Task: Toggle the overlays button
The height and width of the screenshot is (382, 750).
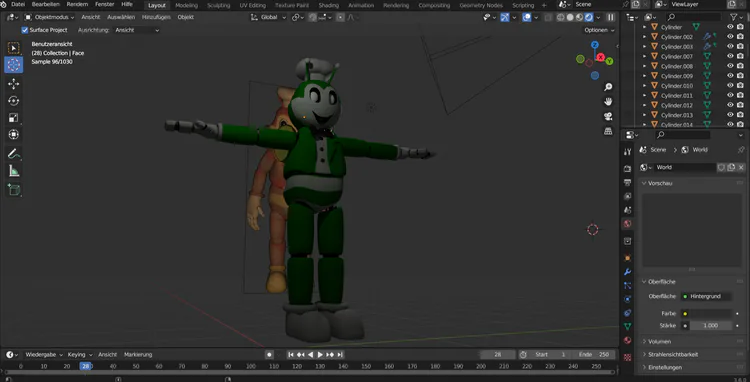Action: click(526, 17)
